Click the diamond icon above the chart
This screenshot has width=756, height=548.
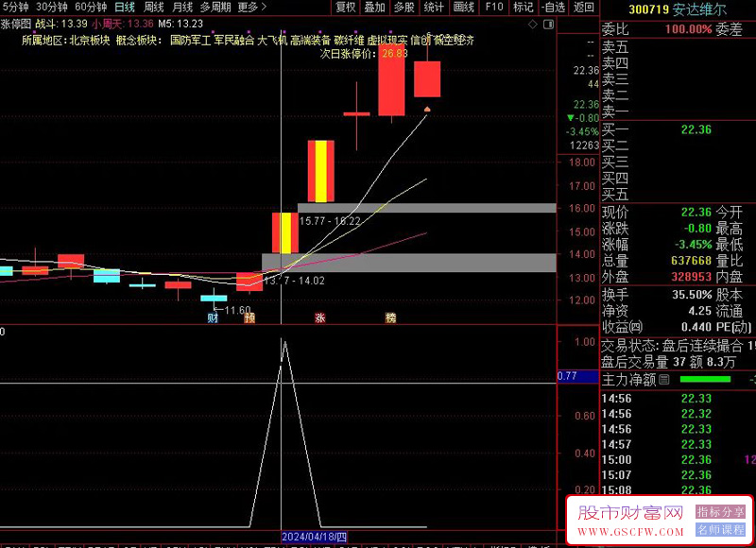pos(533,25)
